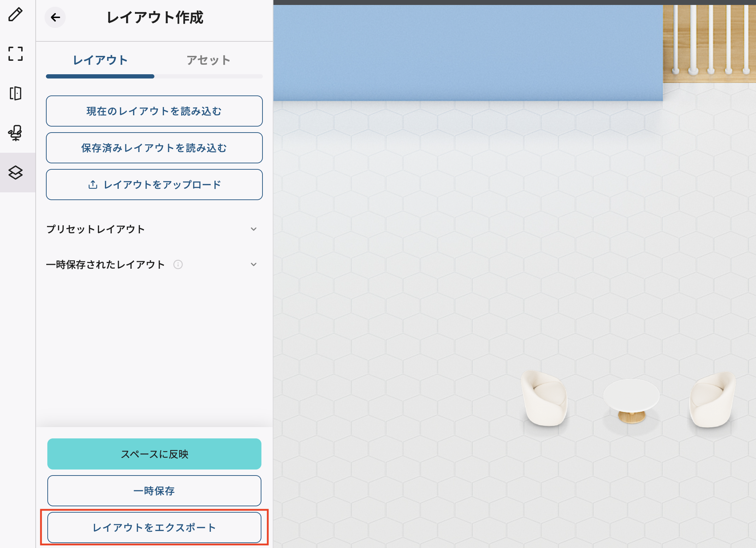Image resolution: width=756 pixels, height=548 pixels.
Task: Open the door icon panel in sidebar
Action: click(x=16, y=93)
